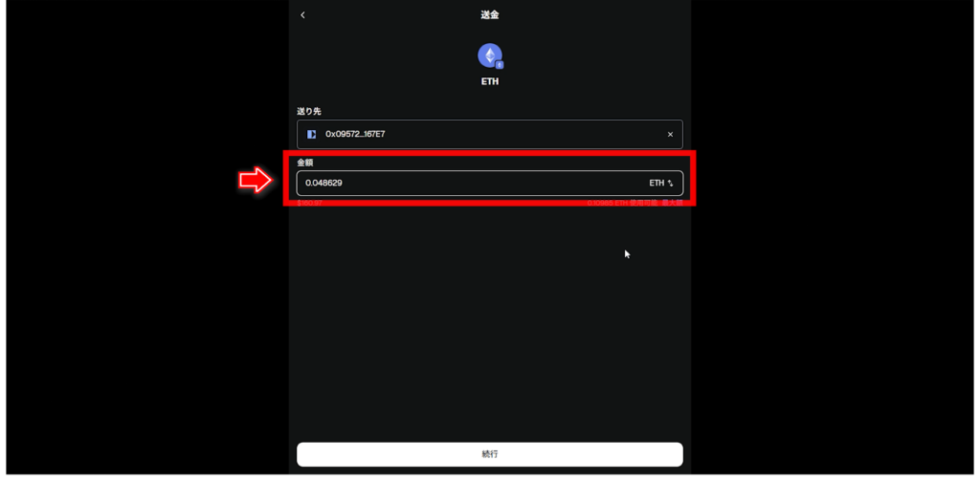Viewport: 980px width, 481px height.
Task: Clear the recipient address with the X
Action: pos(670,134)
